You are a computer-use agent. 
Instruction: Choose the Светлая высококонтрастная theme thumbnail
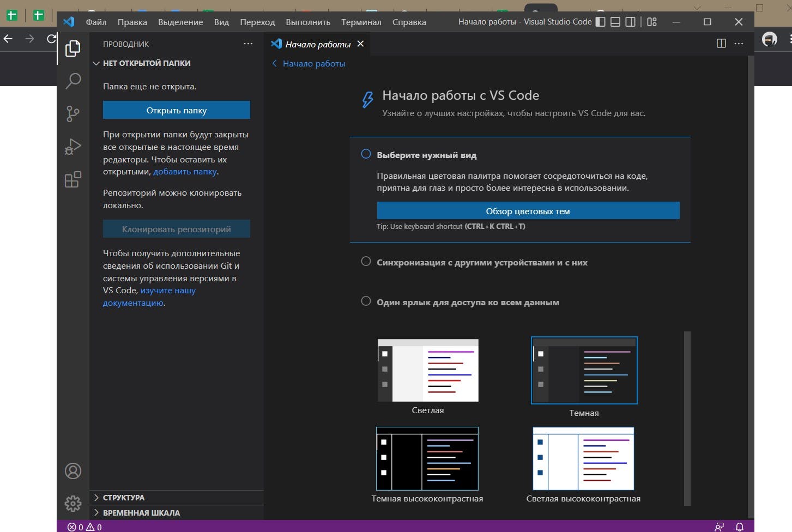point(584,458)
